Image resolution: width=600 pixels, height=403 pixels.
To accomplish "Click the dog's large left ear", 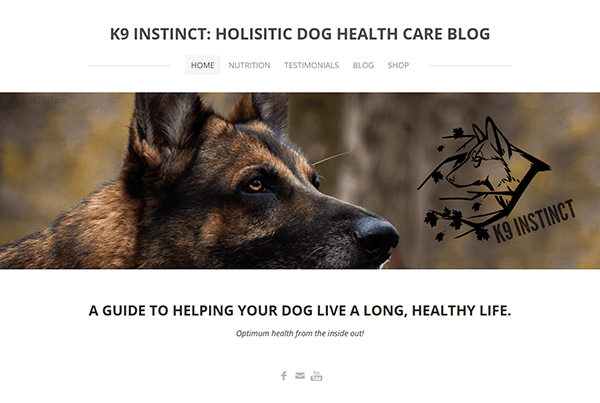I will [166, 138].
